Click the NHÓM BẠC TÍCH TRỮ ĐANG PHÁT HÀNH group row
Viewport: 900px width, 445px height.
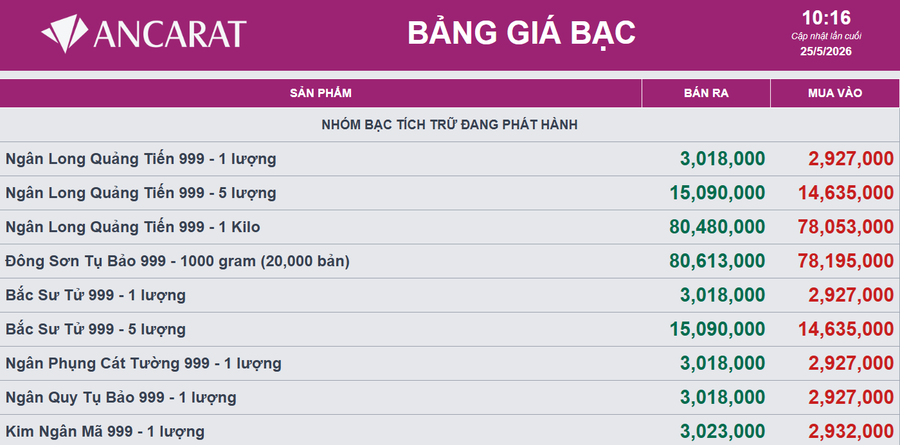449,125
